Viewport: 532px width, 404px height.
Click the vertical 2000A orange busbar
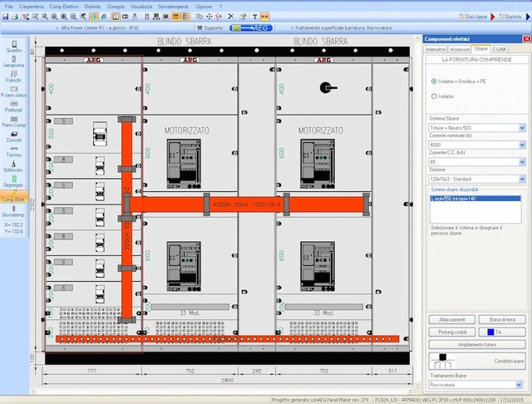click(x=126, y=220)
